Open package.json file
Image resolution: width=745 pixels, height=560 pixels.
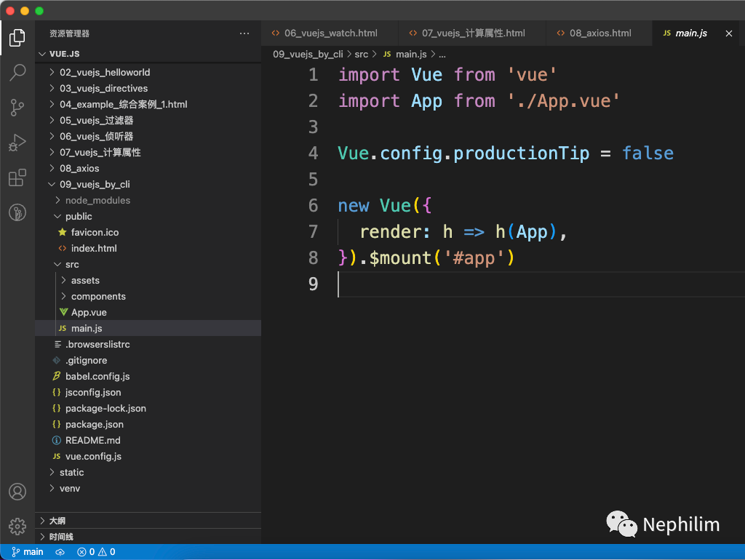coord(148,424)
